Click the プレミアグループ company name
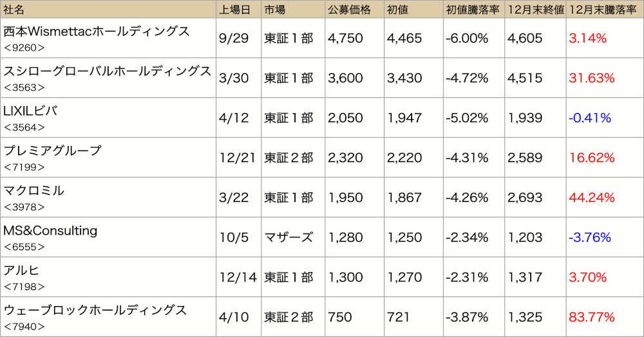The image size is (644, 337). tap(52, 151)
